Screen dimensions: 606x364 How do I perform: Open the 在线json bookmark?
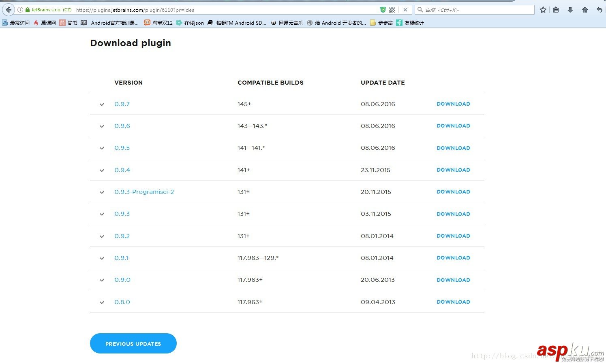click(x=190, y=23)
